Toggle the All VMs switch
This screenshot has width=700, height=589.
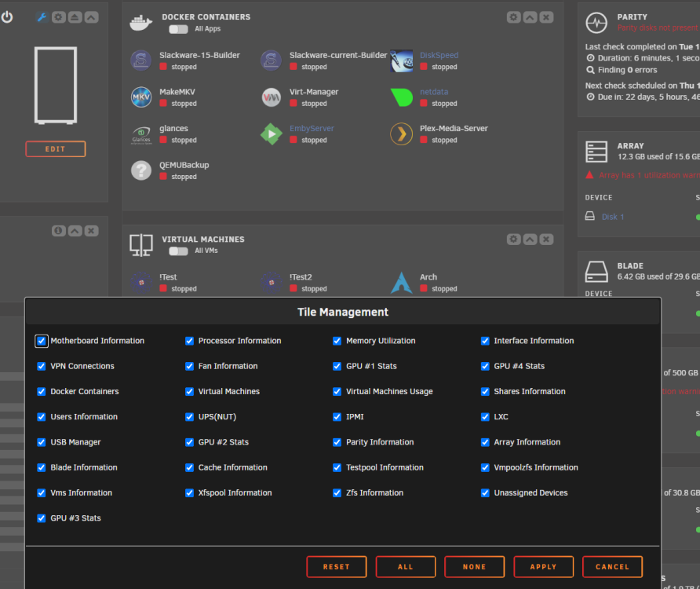click(179, 251)
